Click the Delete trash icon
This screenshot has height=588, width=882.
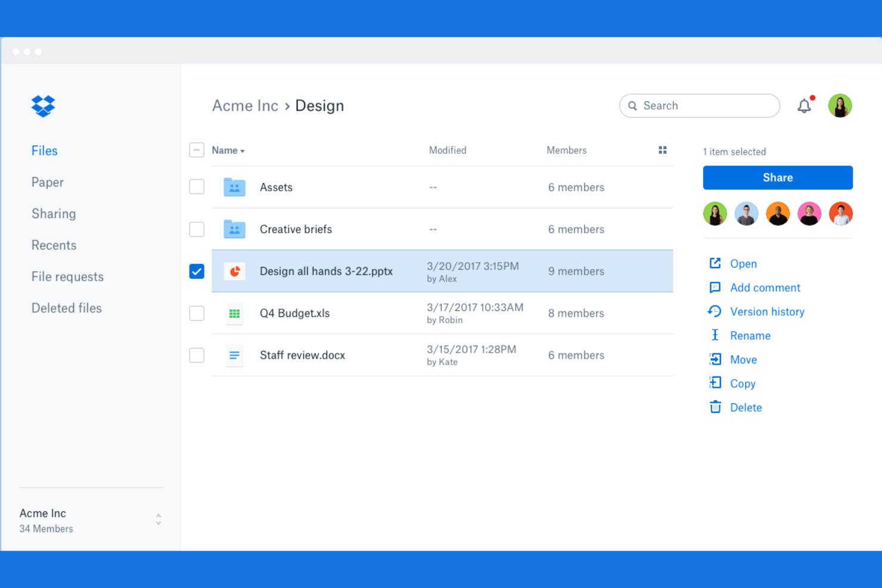click(x=715, y=406)
